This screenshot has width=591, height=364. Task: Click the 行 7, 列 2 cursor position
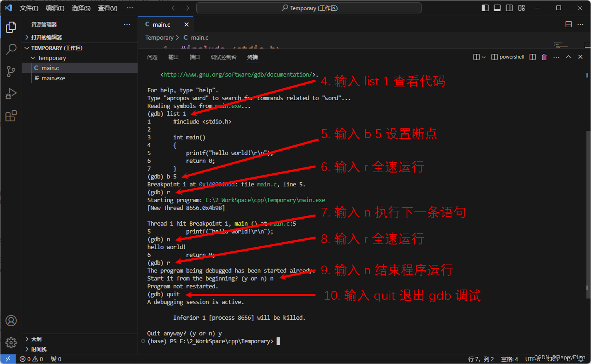(481, 359)
